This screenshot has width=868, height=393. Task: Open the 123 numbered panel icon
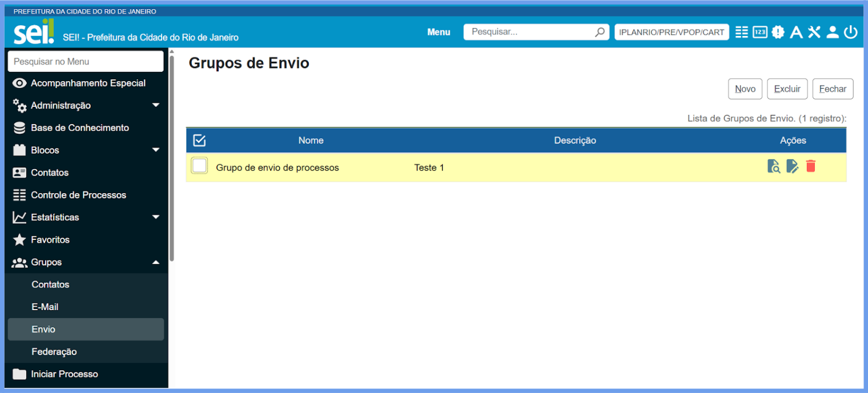coord(759,32)
